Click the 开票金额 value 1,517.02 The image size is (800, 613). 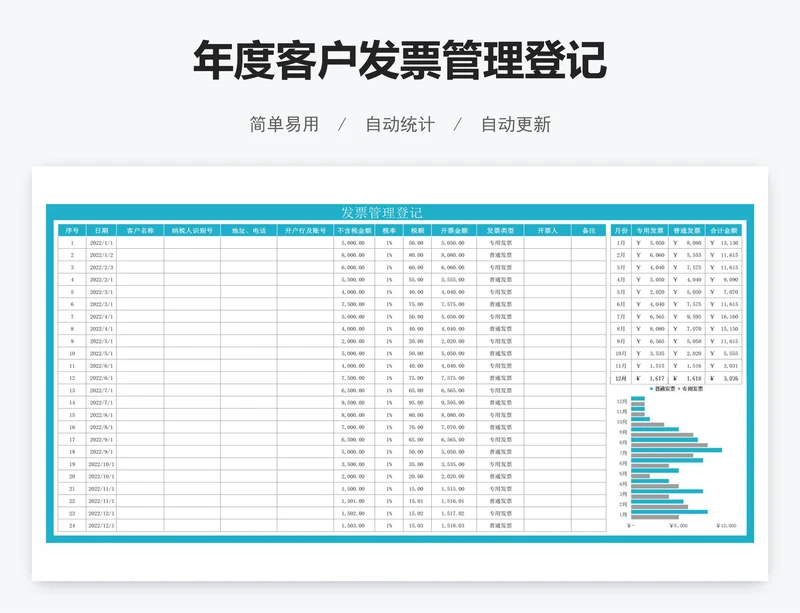tap(453, 513)
